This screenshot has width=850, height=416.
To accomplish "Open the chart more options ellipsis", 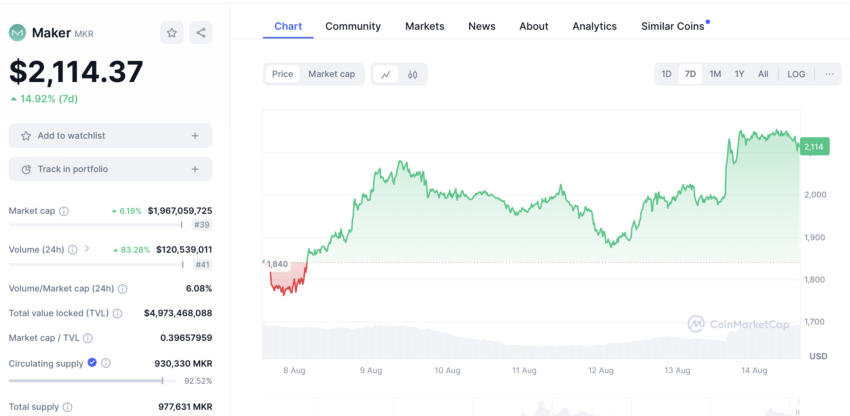I will coord(829,74).
